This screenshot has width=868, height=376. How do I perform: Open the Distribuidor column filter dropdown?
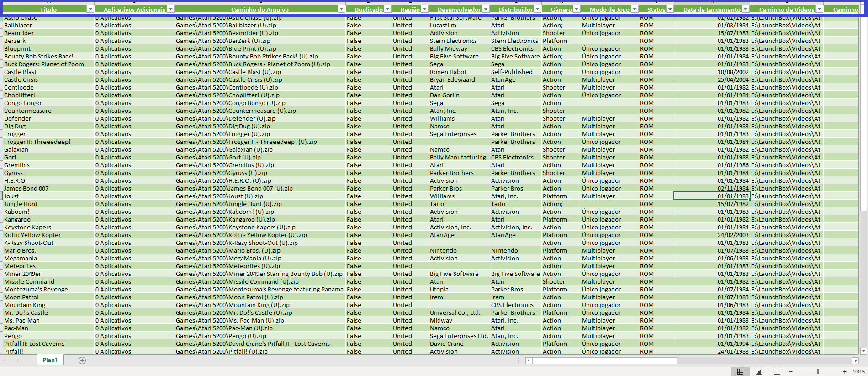537,9
